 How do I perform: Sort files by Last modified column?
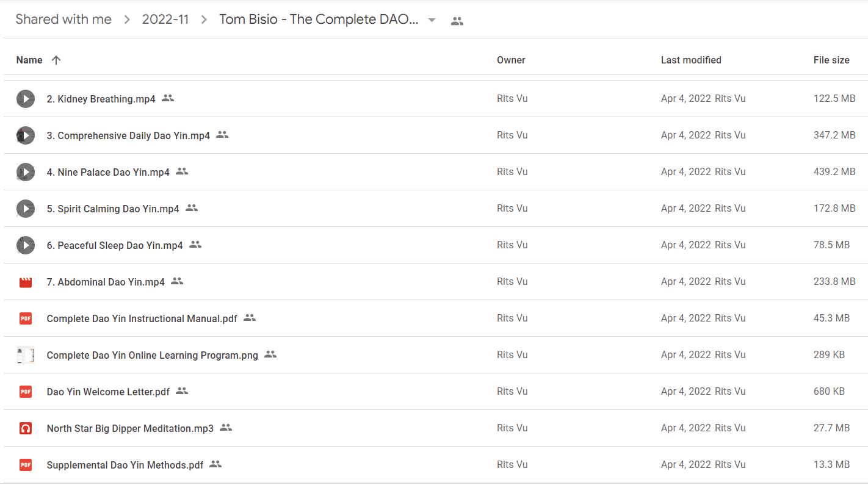pos(691,60)
